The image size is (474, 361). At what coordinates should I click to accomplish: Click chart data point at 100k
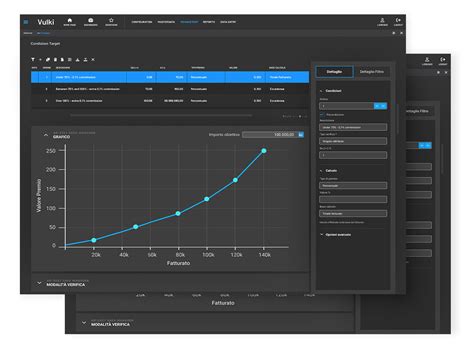pos(207,199)
